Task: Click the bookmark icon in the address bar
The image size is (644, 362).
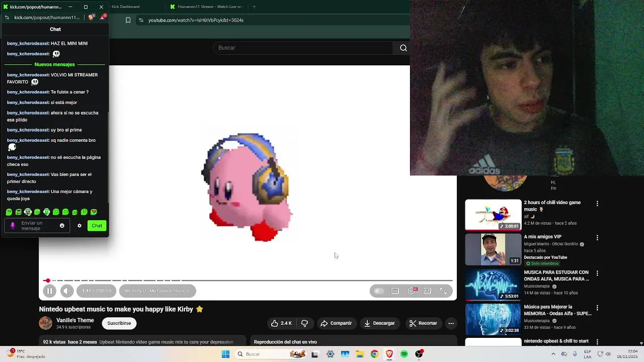Action: (x=128, y=20)
